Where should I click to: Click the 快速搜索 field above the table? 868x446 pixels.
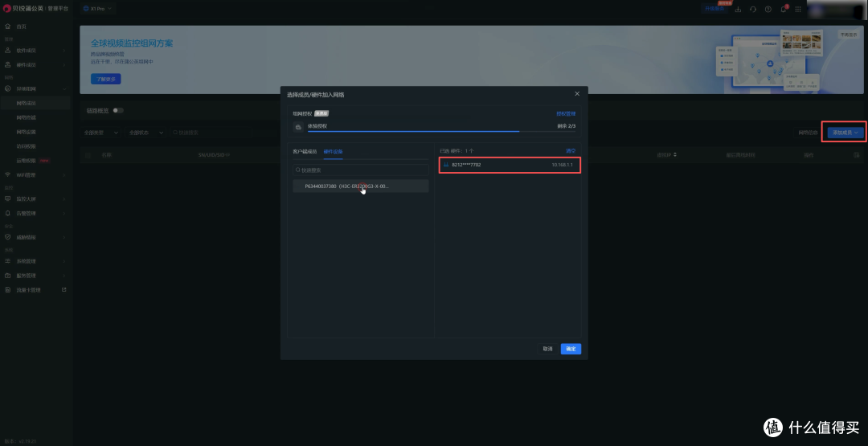211,133
